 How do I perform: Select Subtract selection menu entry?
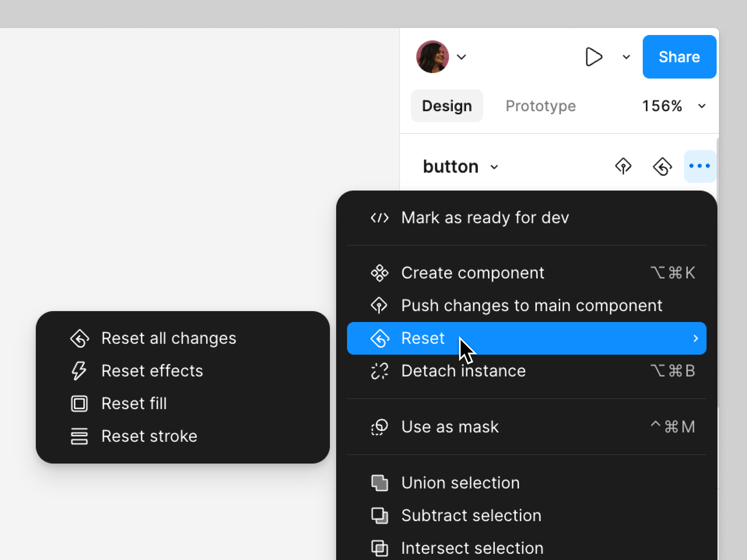tap(471, 516)
